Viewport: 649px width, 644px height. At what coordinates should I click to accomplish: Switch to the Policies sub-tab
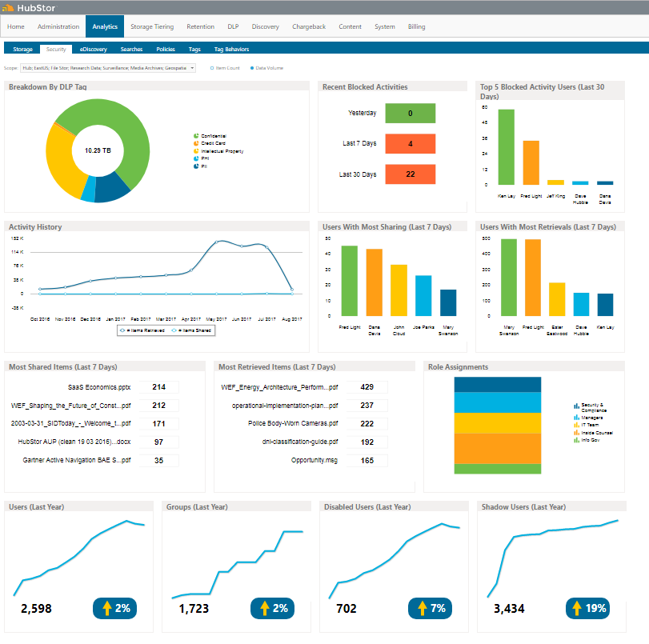coord(166,50)
